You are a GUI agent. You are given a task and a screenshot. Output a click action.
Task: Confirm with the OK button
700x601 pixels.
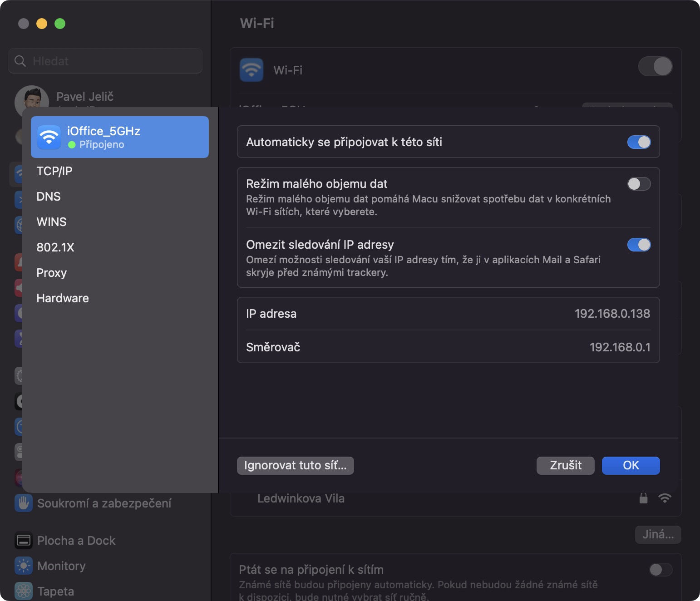click(631, 466)
